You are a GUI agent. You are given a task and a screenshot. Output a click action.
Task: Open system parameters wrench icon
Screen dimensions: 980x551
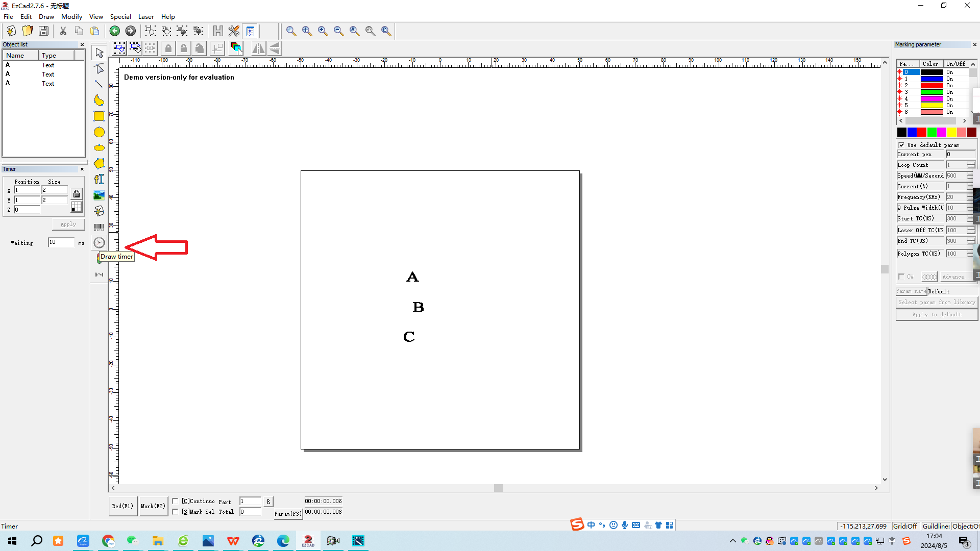pyautogui.click(x=234, y=31)
